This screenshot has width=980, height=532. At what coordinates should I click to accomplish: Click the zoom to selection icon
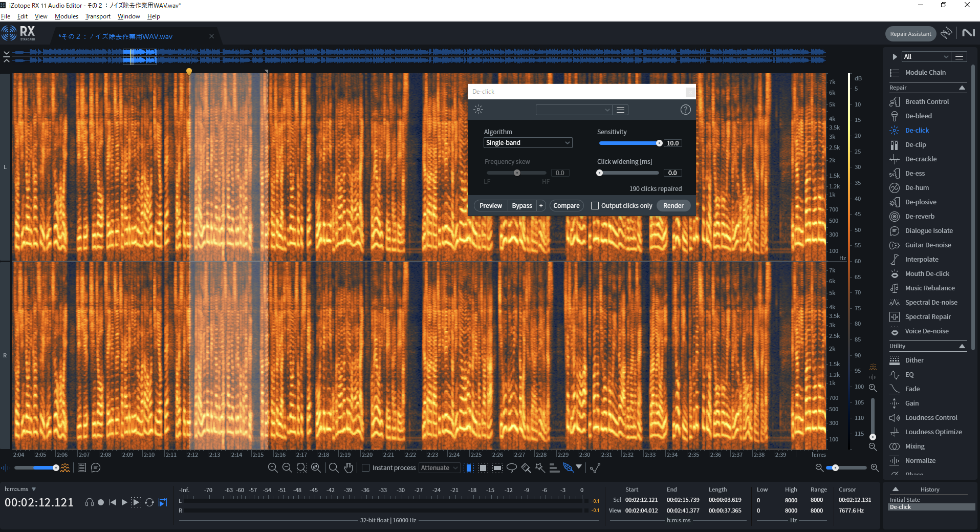coord(301,467)
